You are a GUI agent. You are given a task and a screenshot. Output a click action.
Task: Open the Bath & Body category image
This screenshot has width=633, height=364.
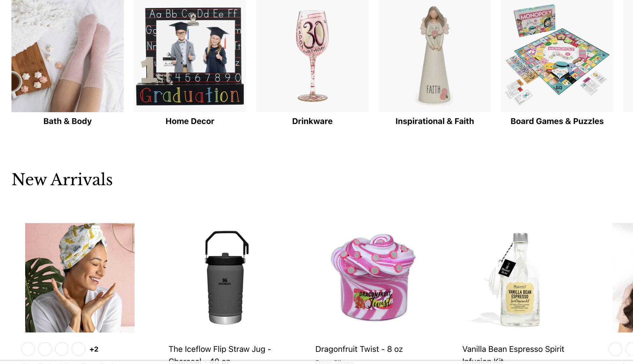tap(68, 56)
